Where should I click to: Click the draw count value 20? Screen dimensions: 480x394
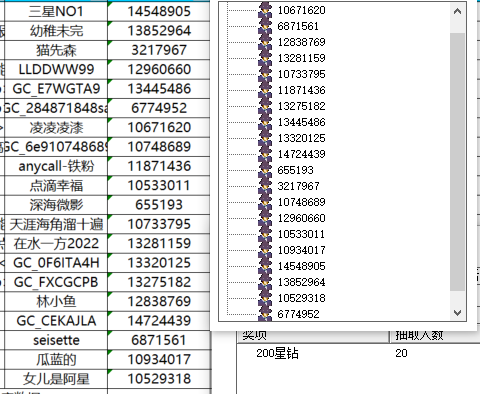(x=401, y=353)
